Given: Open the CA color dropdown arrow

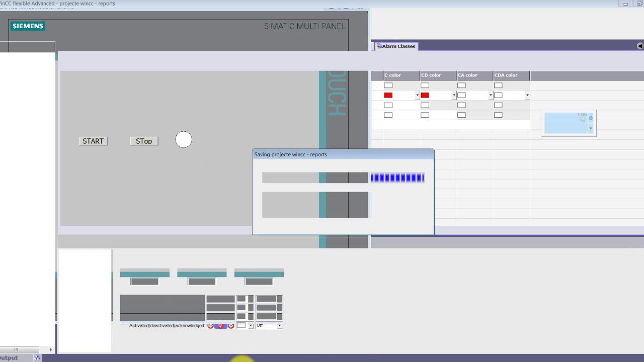Looking at the screenshot, I should 491,95.
